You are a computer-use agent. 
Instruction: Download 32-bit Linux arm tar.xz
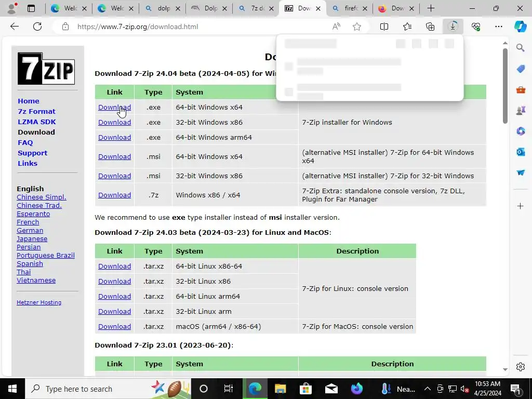pos(114,312)
